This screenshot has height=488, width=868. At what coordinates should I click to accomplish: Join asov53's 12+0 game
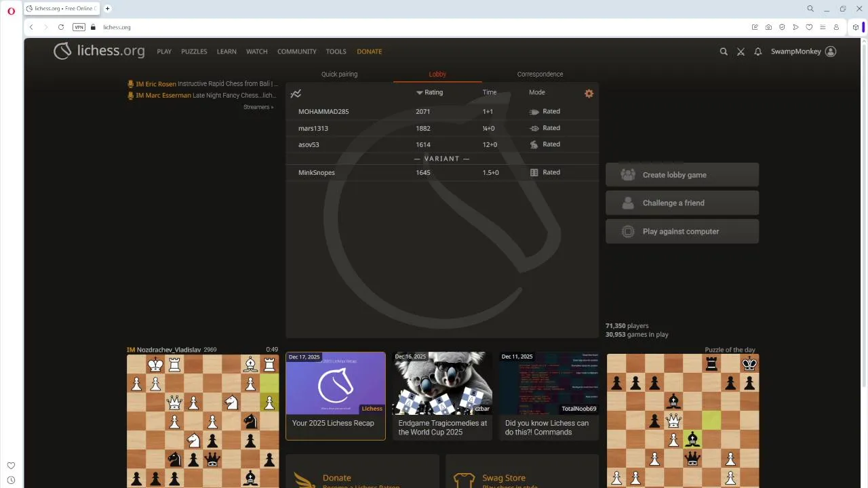coord(442,144)
